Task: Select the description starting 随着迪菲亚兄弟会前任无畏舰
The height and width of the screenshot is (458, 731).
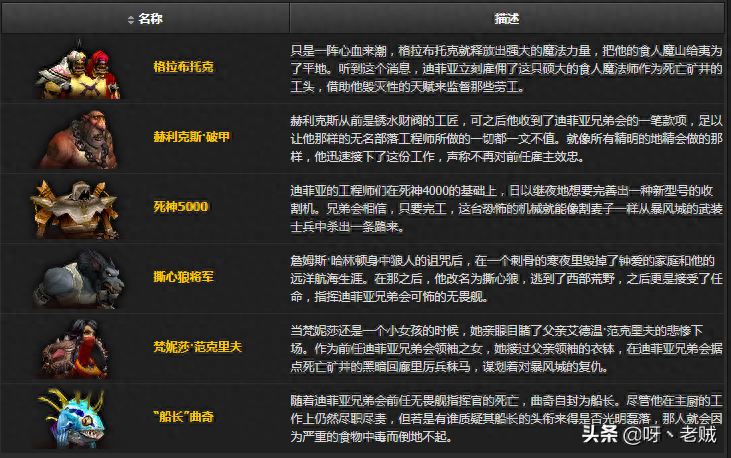Action: pos(506,418)
